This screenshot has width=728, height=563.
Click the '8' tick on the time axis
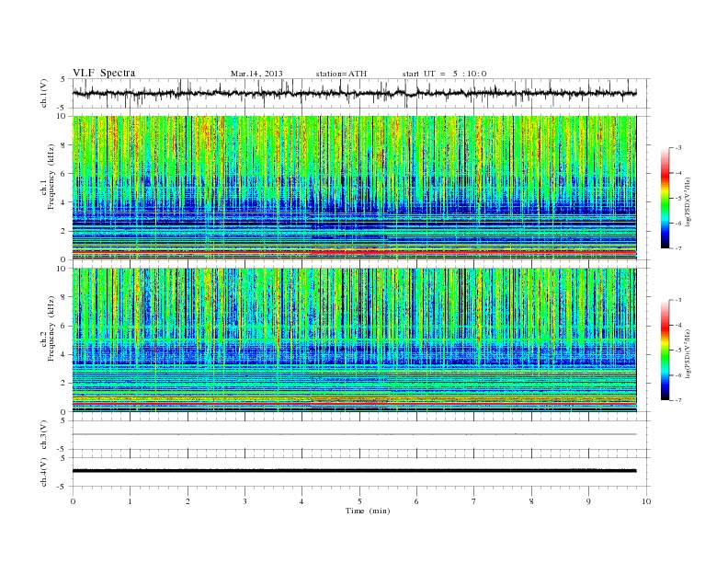coord(531,501)
